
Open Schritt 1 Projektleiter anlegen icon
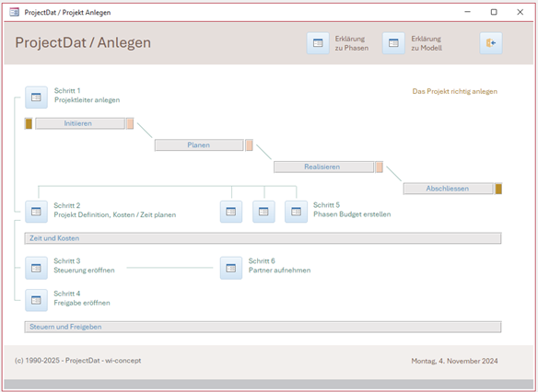36,98
